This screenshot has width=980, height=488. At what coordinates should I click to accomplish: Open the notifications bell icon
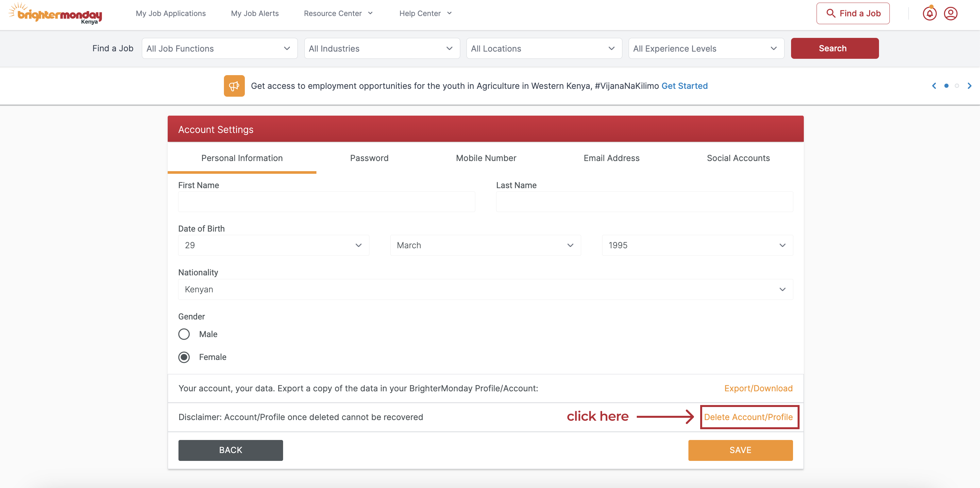pos(929,14)
